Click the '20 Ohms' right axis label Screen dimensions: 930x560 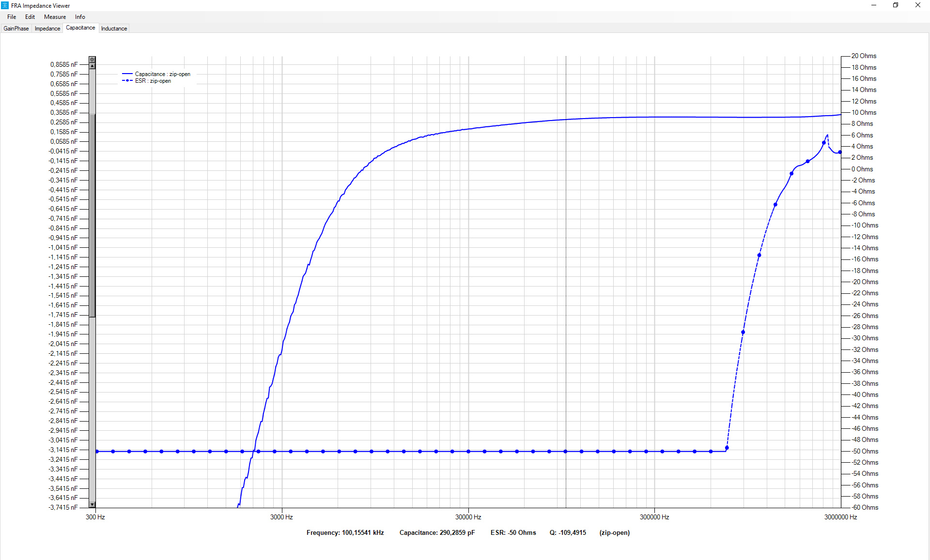864,56
